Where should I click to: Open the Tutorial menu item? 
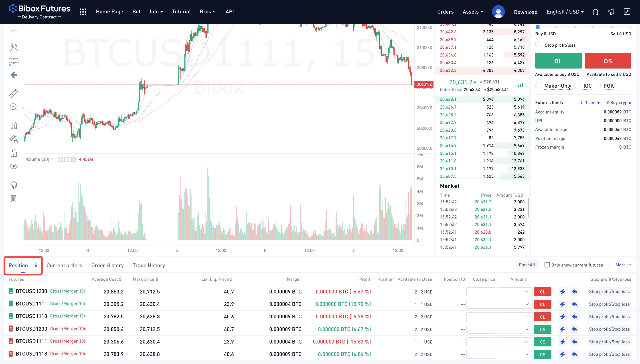[181, 12]
